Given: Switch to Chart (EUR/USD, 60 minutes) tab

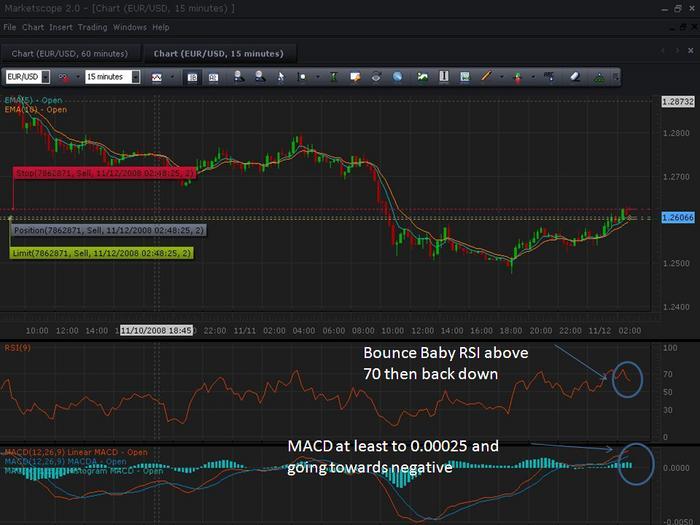Looking at the screenshot, I should point(70,54).
